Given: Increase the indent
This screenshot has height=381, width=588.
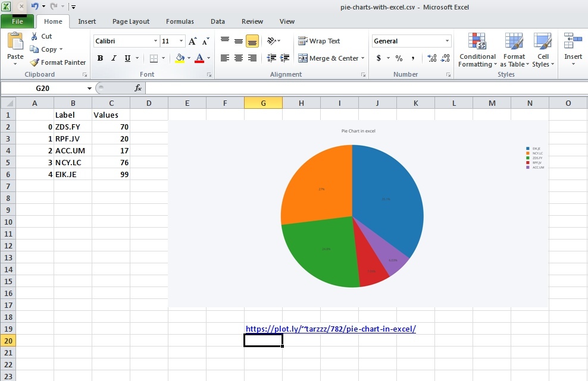Looking at the screenshot, I should click(284, 58).
